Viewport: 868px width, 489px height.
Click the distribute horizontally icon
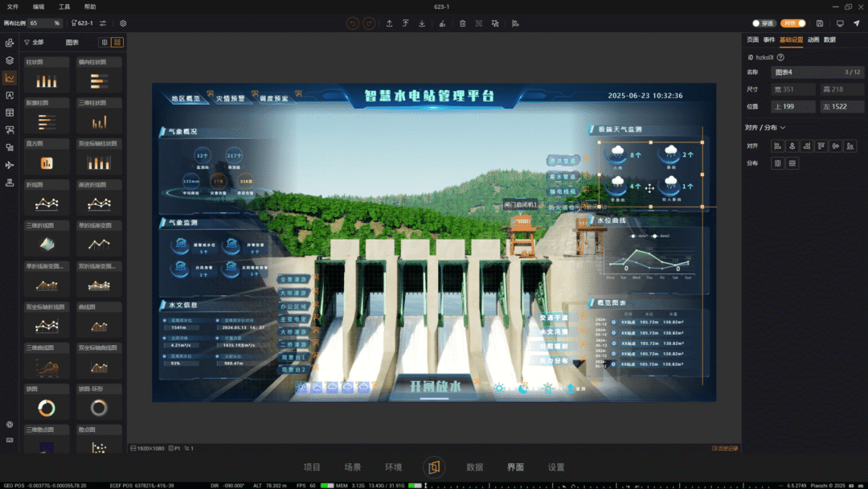click(x=778, y=163)
